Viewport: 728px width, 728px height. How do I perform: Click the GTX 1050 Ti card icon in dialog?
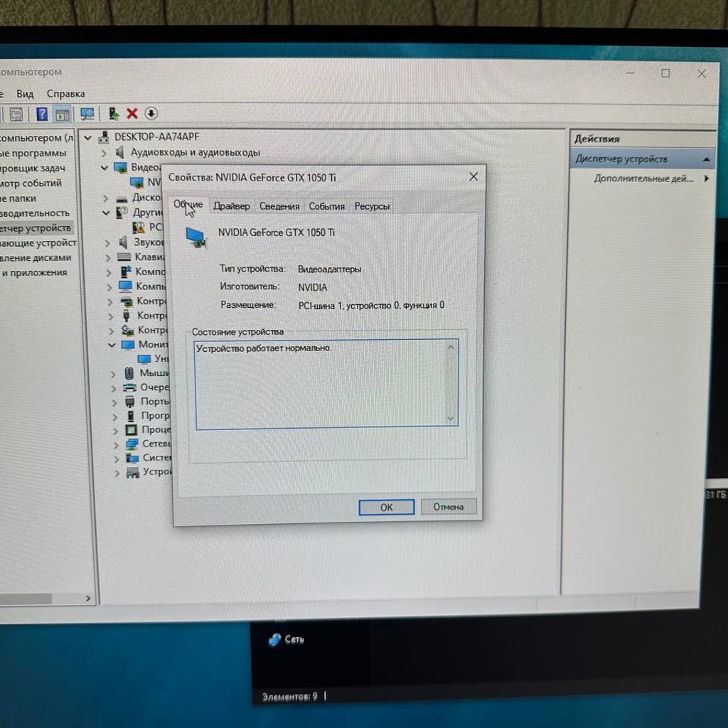click(x=196, y=237)
